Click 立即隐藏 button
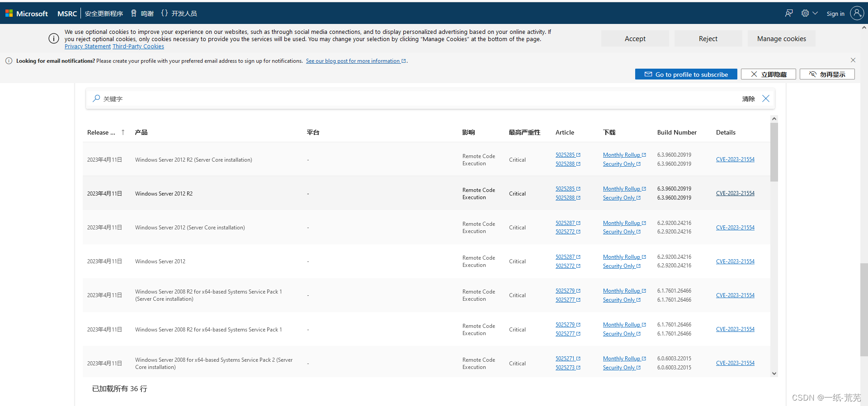Viewport: 868px width, 406px height. pos(768,74)
